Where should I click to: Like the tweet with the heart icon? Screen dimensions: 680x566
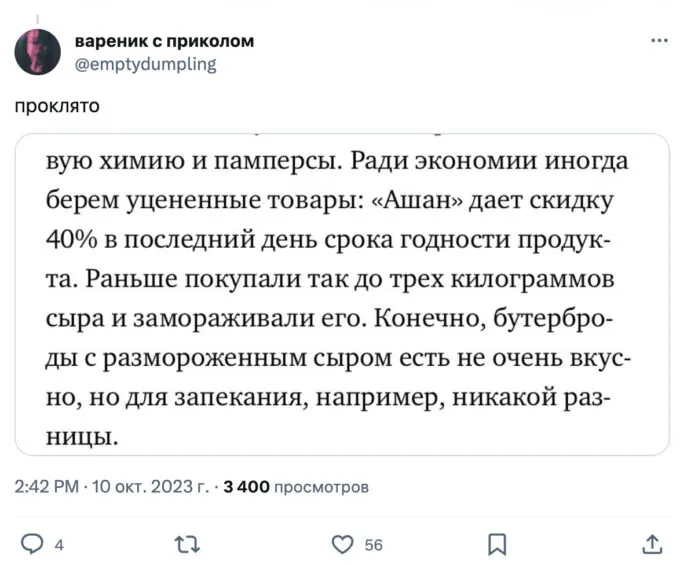pos(343,544)
